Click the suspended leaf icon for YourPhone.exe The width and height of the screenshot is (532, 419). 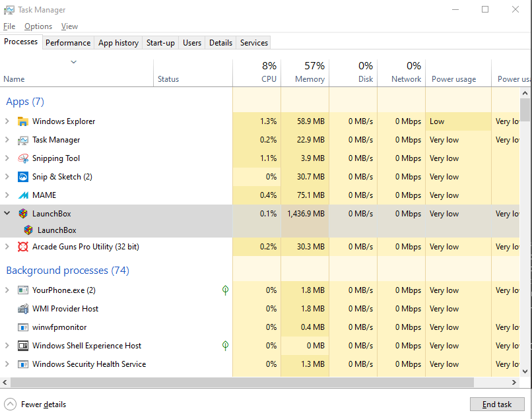[x=225, y=290]
